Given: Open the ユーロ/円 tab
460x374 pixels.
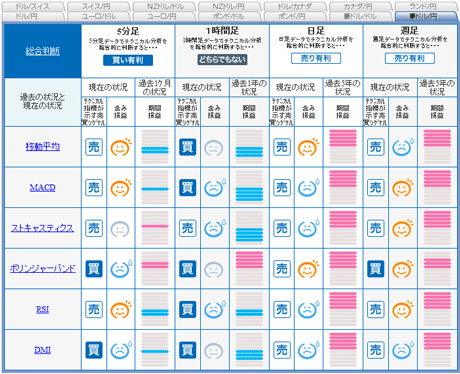Looking at the screenshot, I should tap(164, 16).
